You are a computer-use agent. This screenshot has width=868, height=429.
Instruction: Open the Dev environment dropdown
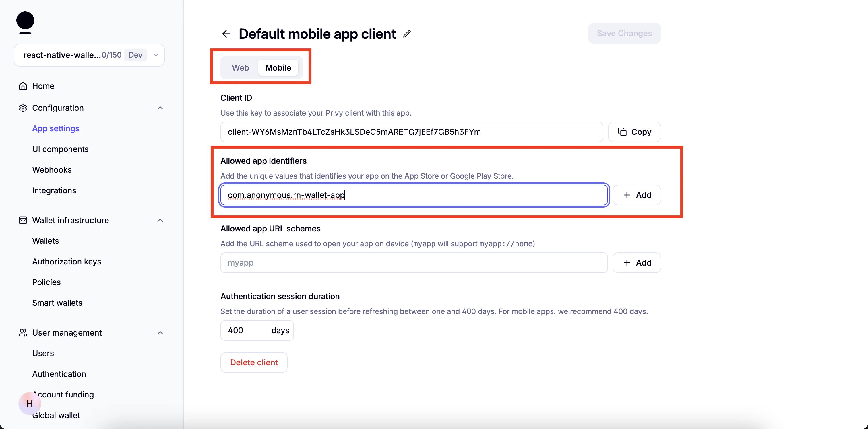[x=155, y=55]
